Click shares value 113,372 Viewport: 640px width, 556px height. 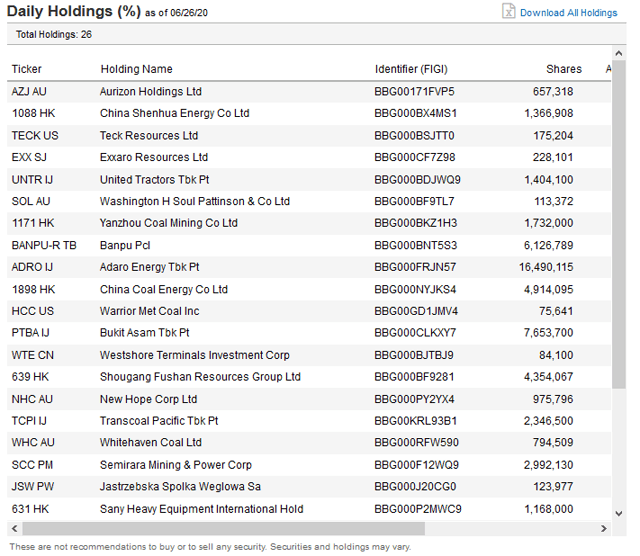tap(553, 201)
